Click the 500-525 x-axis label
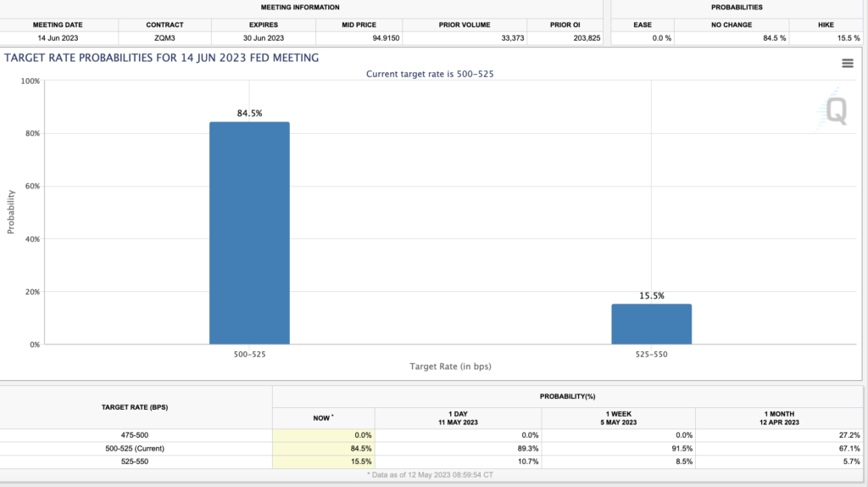The width and height of the screenshot is (868, 487). coord(249,355)
